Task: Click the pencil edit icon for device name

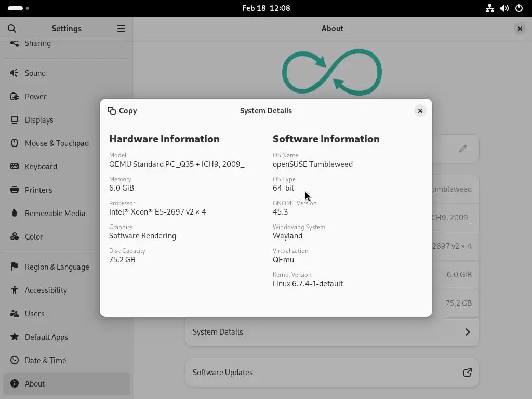Action: (x=463, y=149)
